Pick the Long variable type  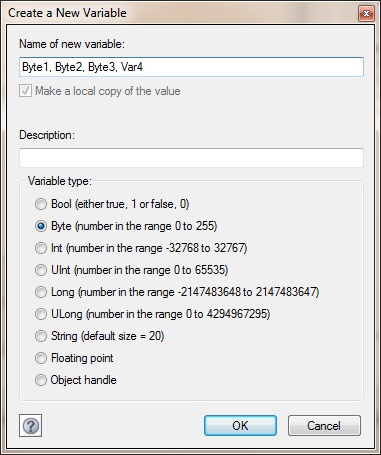41,292
